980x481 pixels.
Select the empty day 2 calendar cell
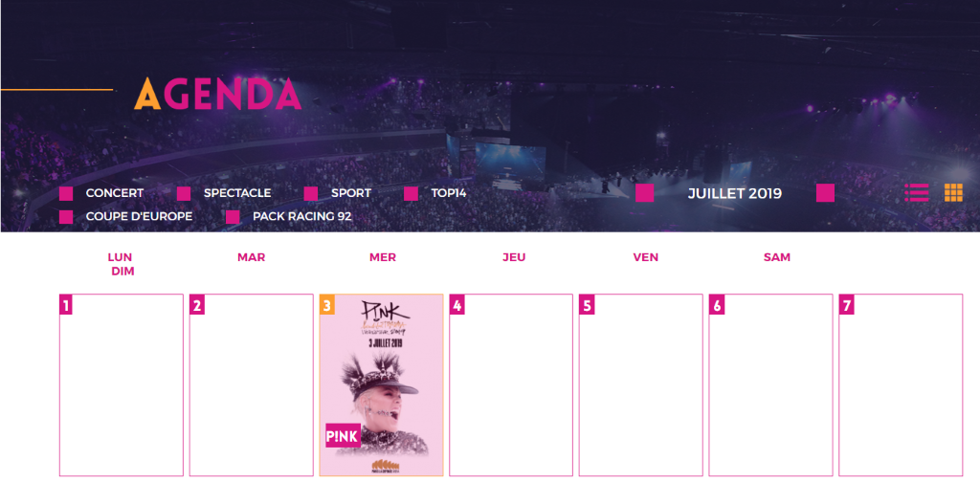pyautogui.click(x=252, y=392)
